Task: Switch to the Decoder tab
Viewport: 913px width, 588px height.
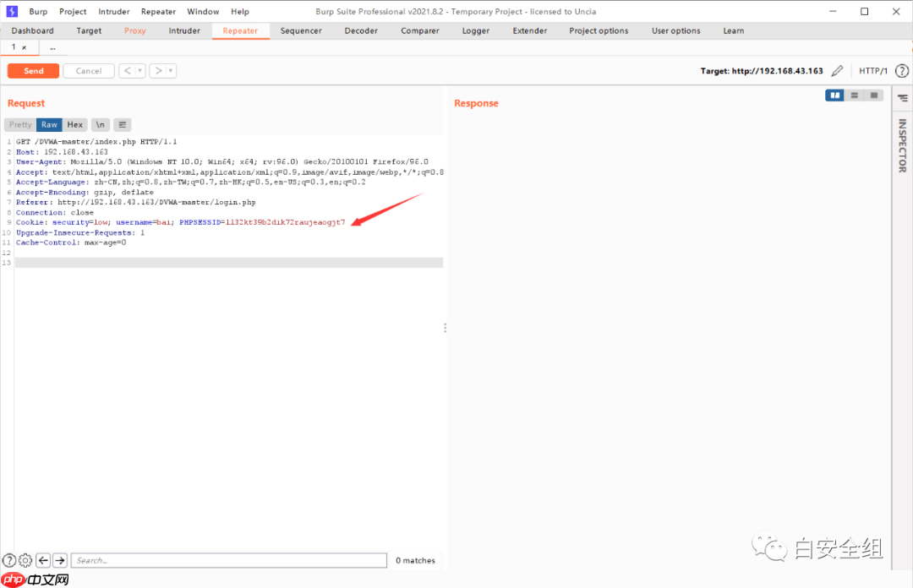Action: pyautogui.click(x=361, y=31)
